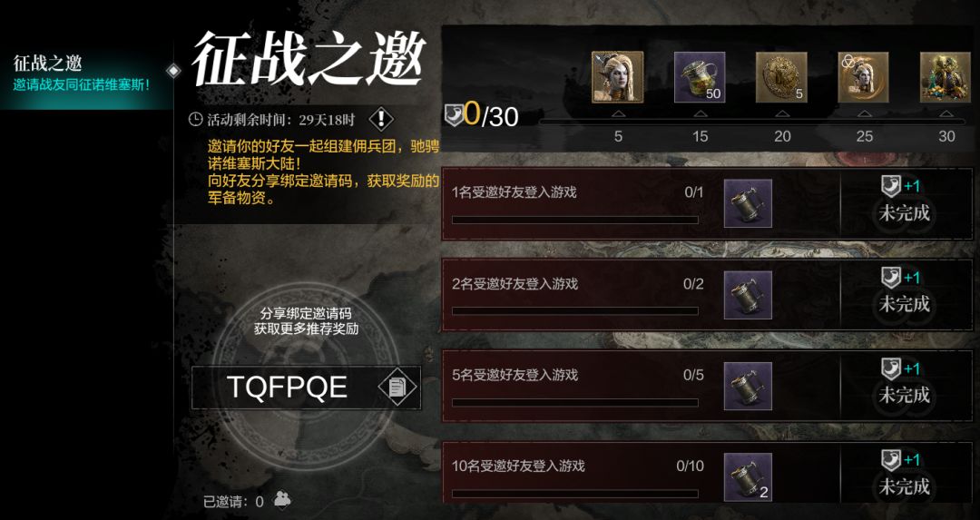Click the tankard x2 reward for 10名受邀好友
The image size is (980, 520).
coord(748,477)
